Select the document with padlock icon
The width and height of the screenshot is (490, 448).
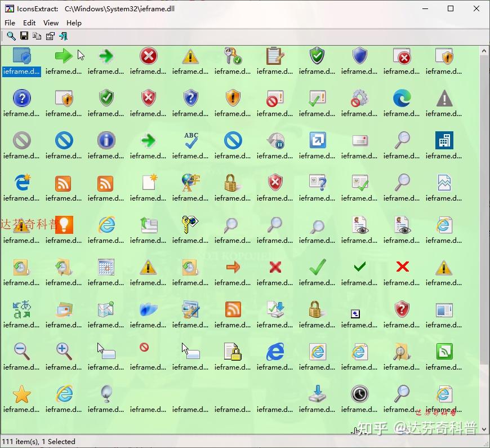click(233, 352)
